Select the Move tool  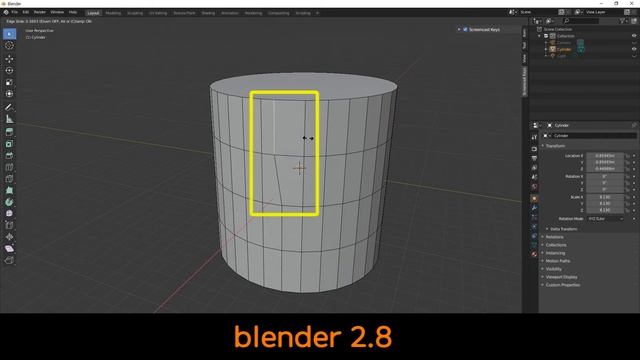click(x=9, y=59)
